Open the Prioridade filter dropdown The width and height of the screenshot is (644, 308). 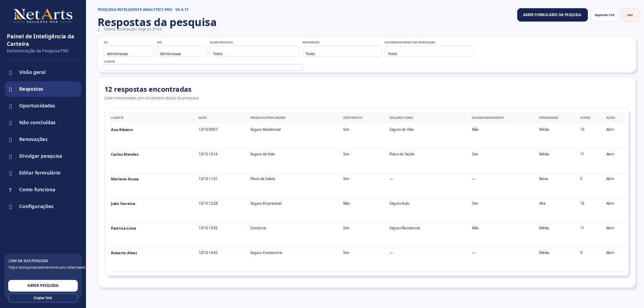click(342, 51)
